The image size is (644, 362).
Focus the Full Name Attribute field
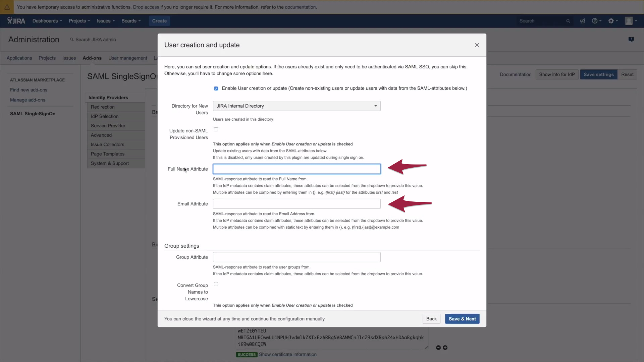pos(297,169)
